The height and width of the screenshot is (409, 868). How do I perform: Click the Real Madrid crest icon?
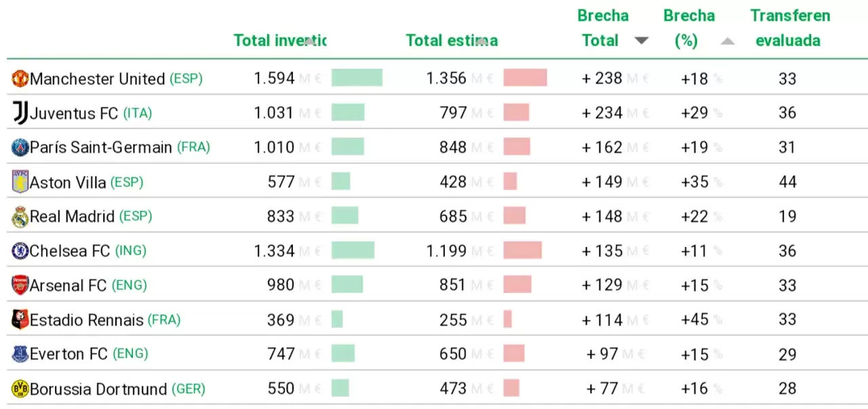(20, 216)
